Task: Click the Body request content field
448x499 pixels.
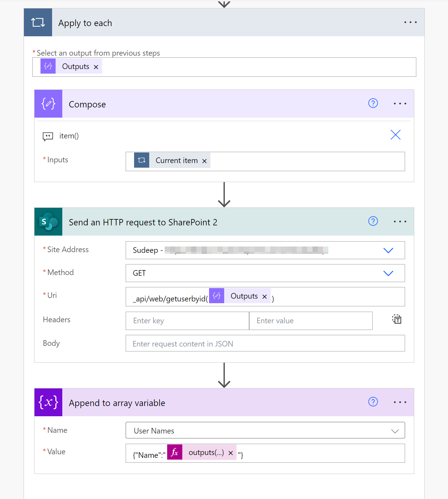Action: (265, 344)
